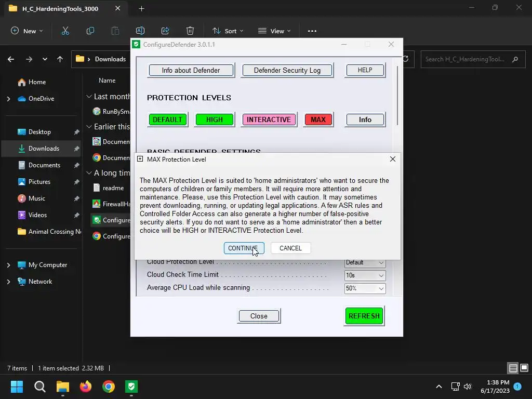Screen dimensions: 532x399
Task: Open recent locations dropdown chevron
Action: [x=45, y=59]
